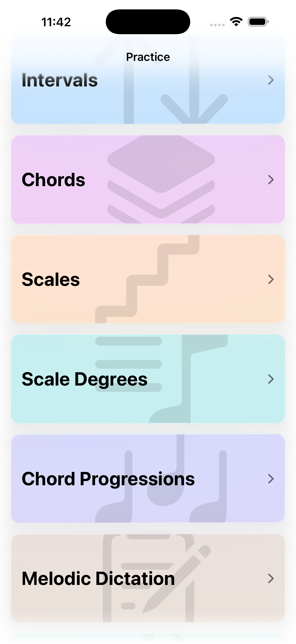Viewport: 296px width, 644px height.
Task: Select the Chords practice label
Action: [53, 180]
